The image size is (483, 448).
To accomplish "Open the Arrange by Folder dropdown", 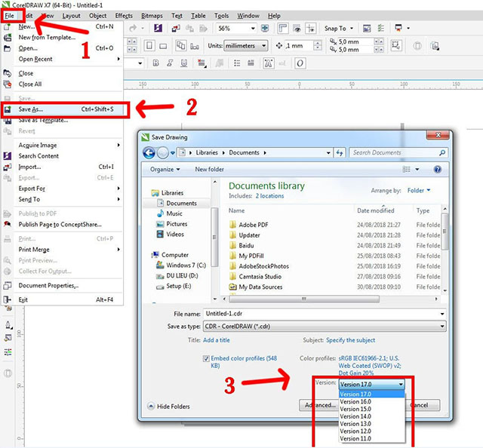I will click(419, 191).
